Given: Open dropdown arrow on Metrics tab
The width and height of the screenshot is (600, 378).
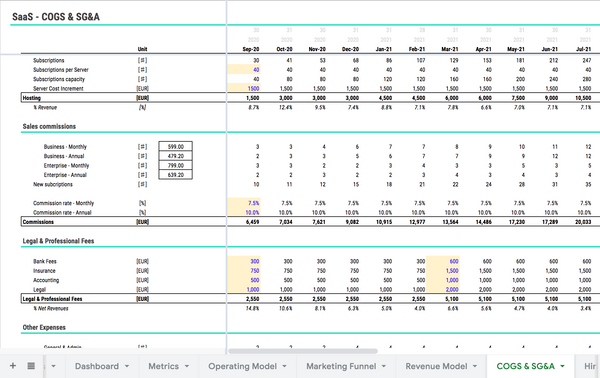Looking at the screenshot, I should tap(187, 366).
